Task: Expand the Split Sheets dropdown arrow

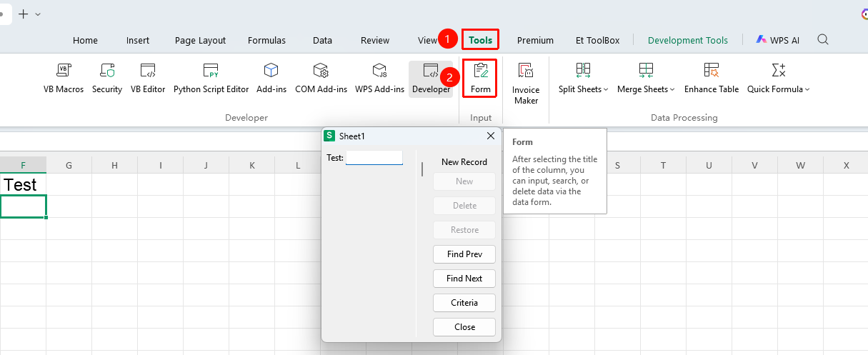Action: [x=606, y=90]
